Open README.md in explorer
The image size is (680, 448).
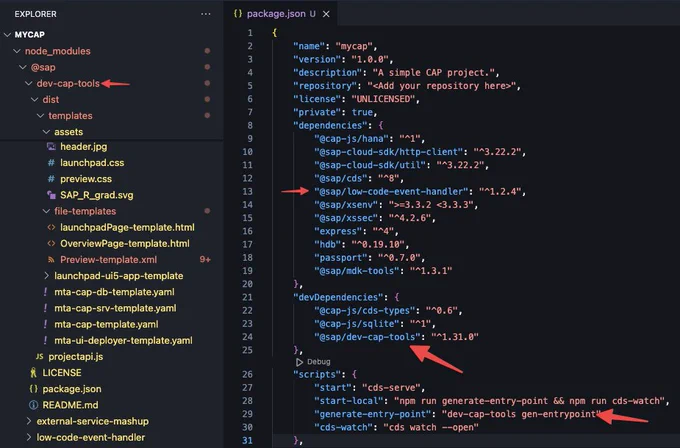tap(70, 405)
